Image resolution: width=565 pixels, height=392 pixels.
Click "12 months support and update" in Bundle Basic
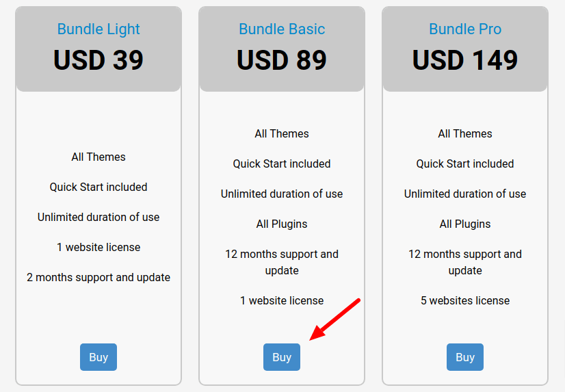pyautogui.click(x=282, y=262)
